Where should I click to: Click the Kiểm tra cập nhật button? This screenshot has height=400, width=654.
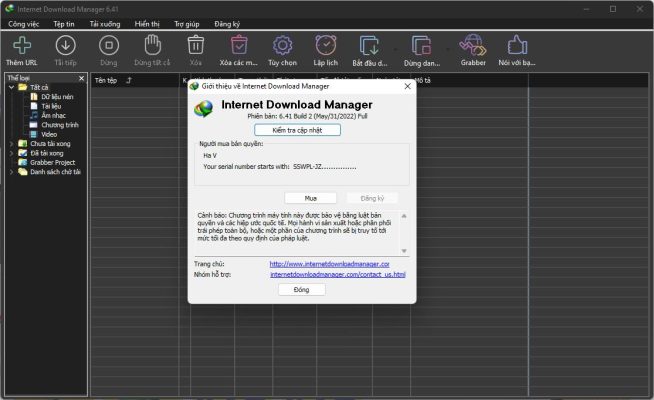(298, 130)
